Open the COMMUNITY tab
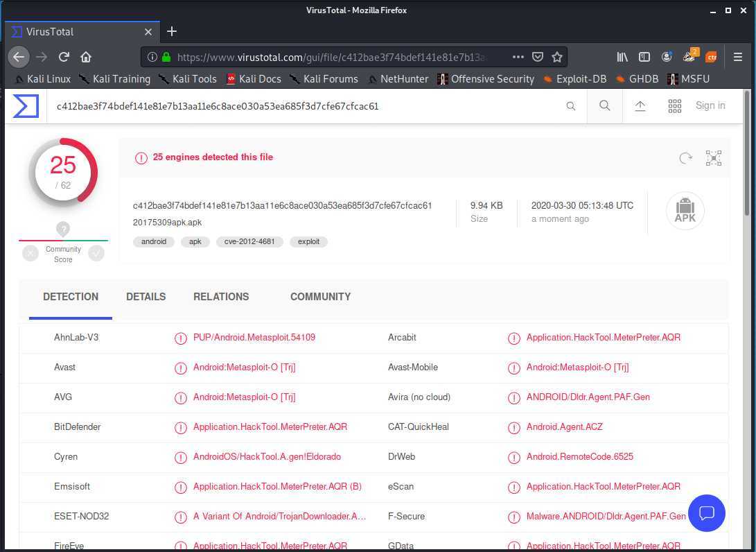The width and height of the screenshot is (756, 552). coord(321,297)
